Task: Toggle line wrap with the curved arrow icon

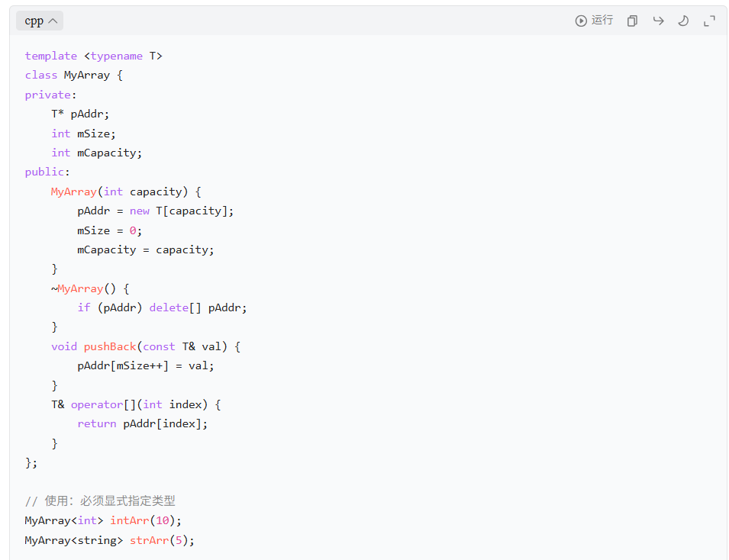Action: click(658, 21)
